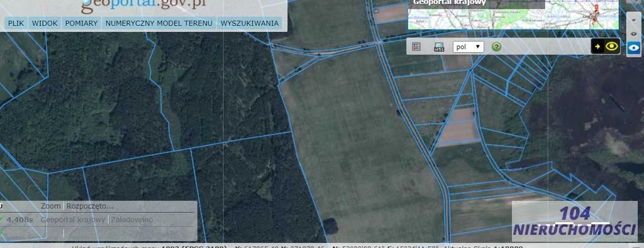644x248 pixels.
Task: Click the green check next to 4.408s
Action: pyautogui.click(x=1, y=220)
